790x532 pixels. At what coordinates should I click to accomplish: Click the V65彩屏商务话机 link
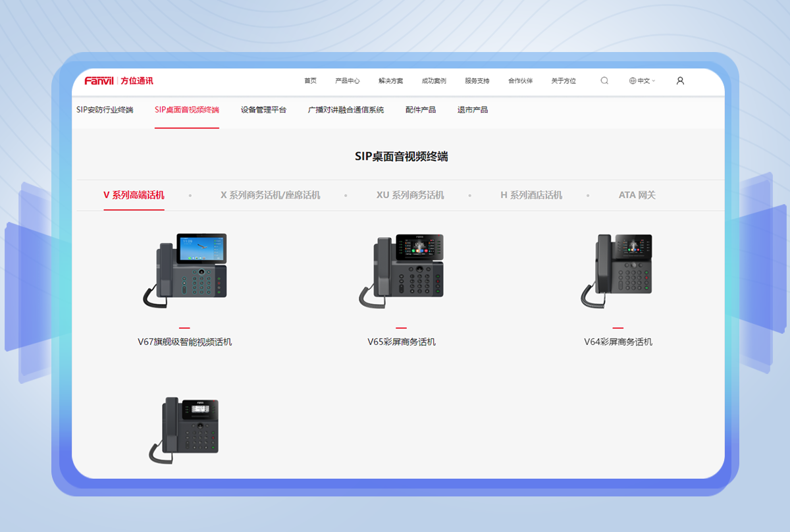pyautogui.click(x=402, y=341)
